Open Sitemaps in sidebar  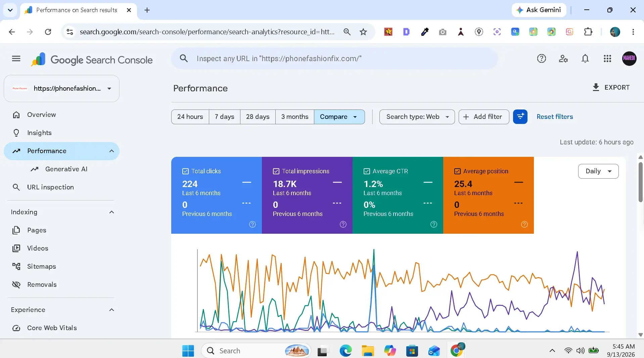tap(41, 266)
